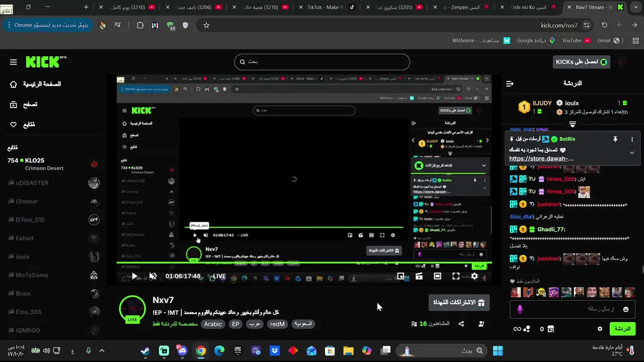Bookmark this page with star icon
The width and height of the screenshot is (644, 362).
click(x=206, y=25)
